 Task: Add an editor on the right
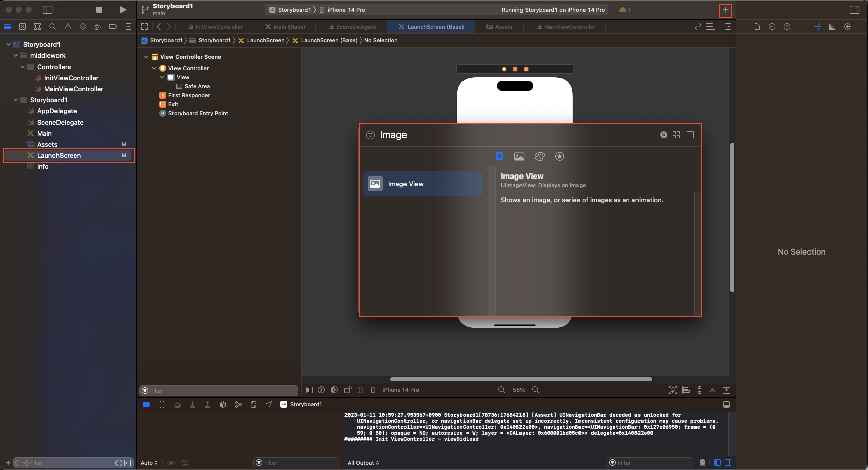[728, 27]
